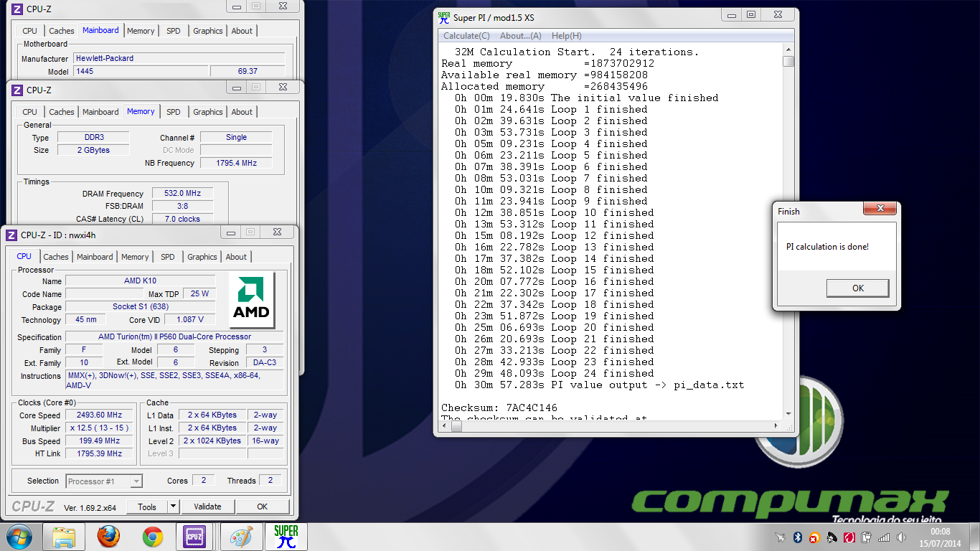
Task: Click the Manufacturer Hewlett-Packard field
Action: pos(179,59)
